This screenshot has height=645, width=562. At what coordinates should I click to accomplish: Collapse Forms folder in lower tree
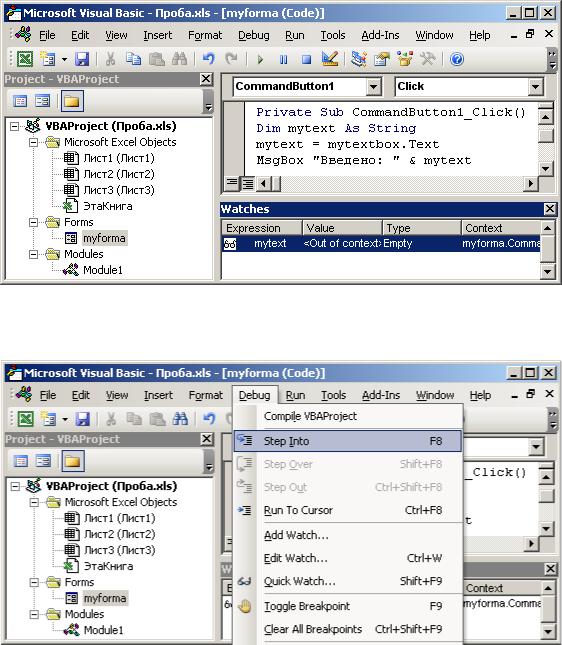pyautogui.click(x=34, y=582)
